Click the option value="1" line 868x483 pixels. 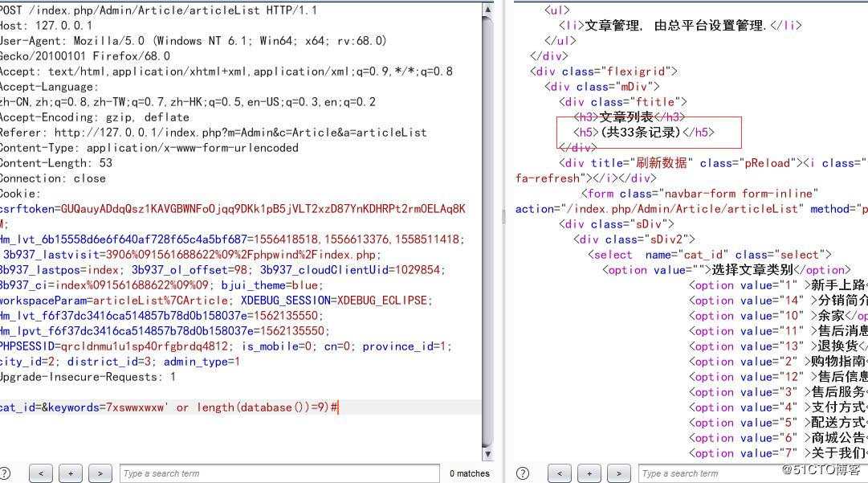(x=778, y=285)
